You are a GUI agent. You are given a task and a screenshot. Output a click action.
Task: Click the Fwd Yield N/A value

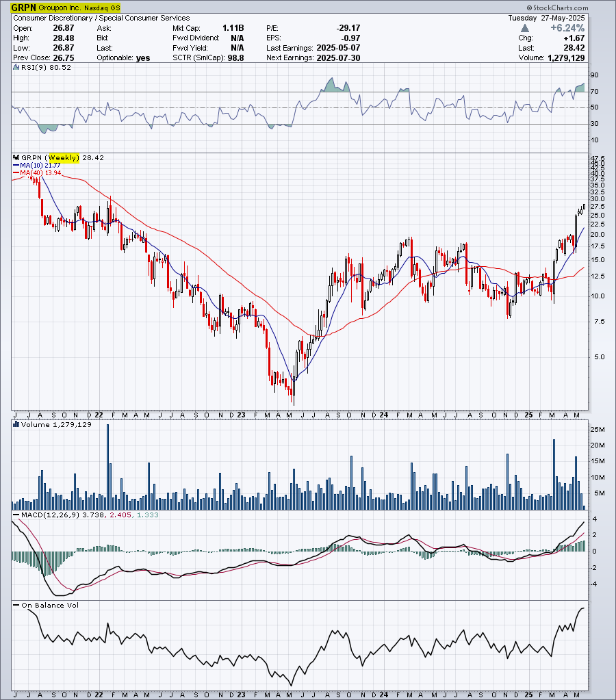tap(238, 48)
